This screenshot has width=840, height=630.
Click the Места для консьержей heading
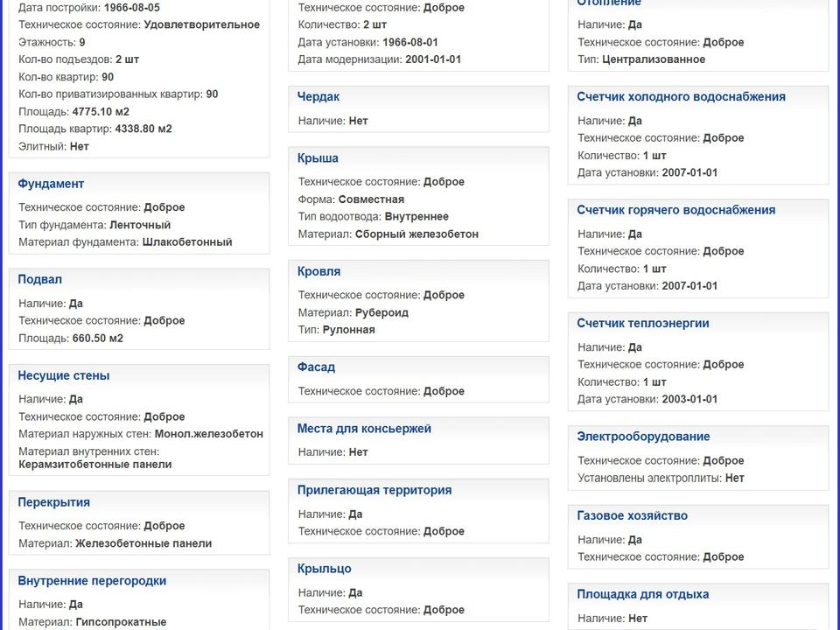[x=364, y=429]
